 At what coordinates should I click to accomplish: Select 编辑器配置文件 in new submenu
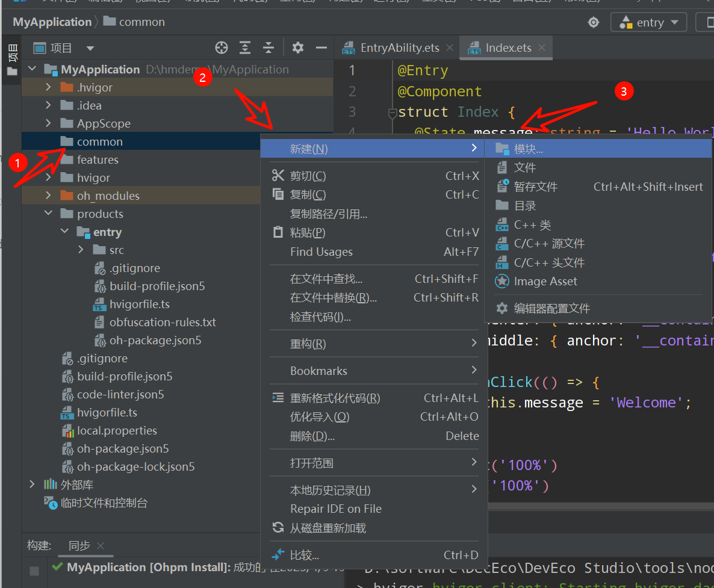click(598, 308)
